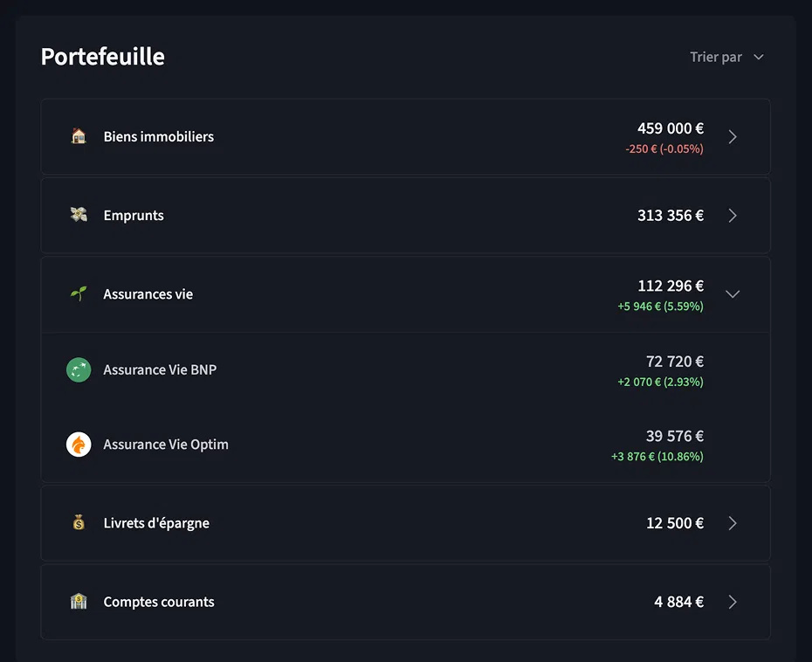Open the Trier par sort dropdown
This screenshot has height=662, width=812.
click(x=726, y=57)
